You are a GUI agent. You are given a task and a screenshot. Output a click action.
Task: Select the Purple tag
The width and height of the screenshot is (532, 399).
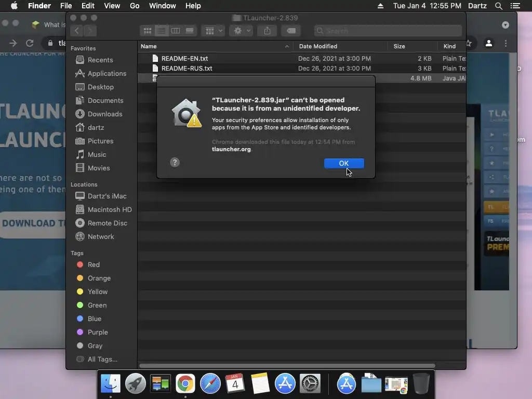tap(97, 332)
